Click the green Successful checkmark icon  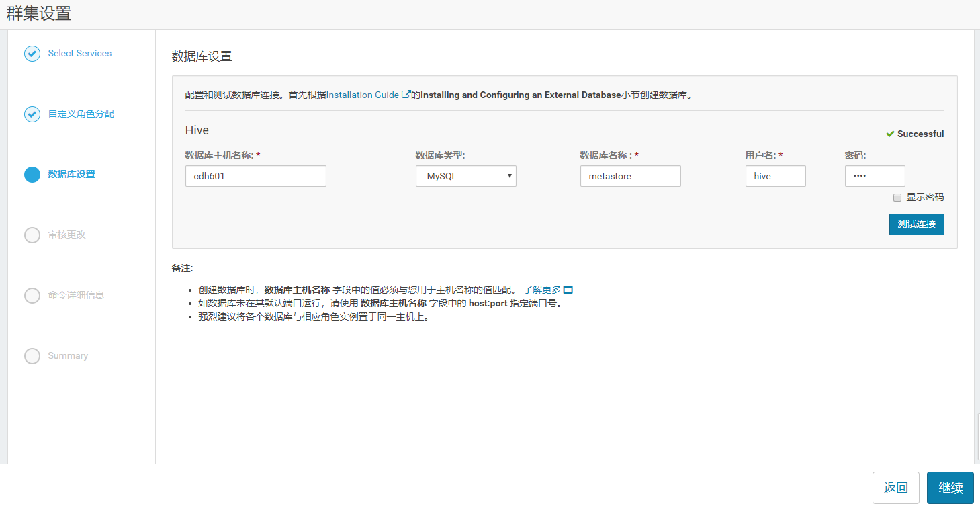coord(890,134)
